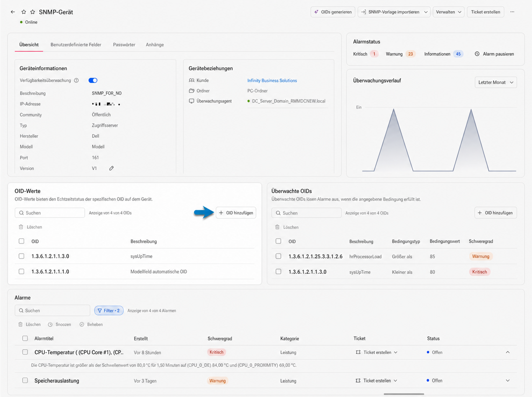Screen dimensions: 532x397
Task: Click the import arrow icon for SNMP-Vorlage
Action: (363, 12)
